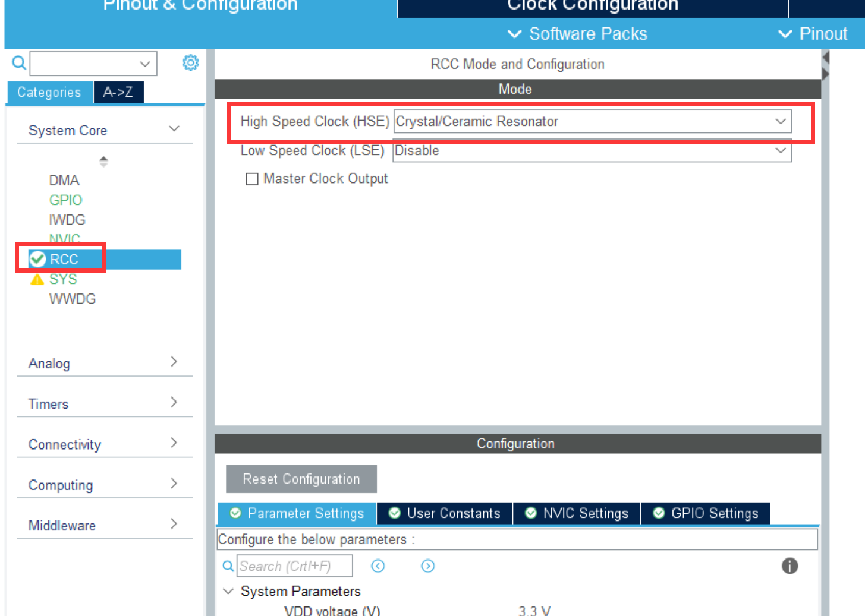This screenshot has width=865, height=616.
Task: Click the list sort arrows above DMA
Action: point(103,161)
